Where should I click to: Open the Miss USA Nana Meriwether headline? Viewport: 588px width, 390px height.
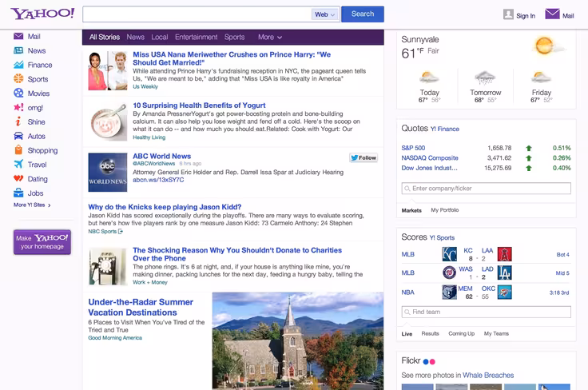232,58
